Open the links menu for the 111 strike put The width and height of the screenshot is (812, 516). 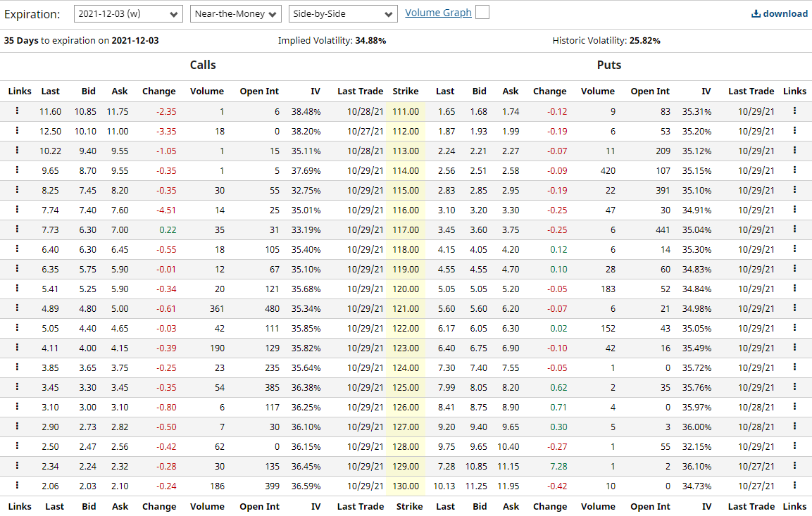794,111
